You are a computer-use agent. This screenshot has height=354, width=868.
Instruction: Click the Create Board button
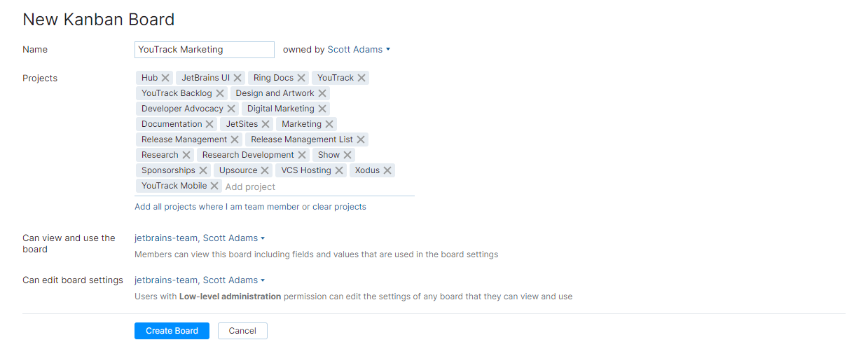coord(172,331)
